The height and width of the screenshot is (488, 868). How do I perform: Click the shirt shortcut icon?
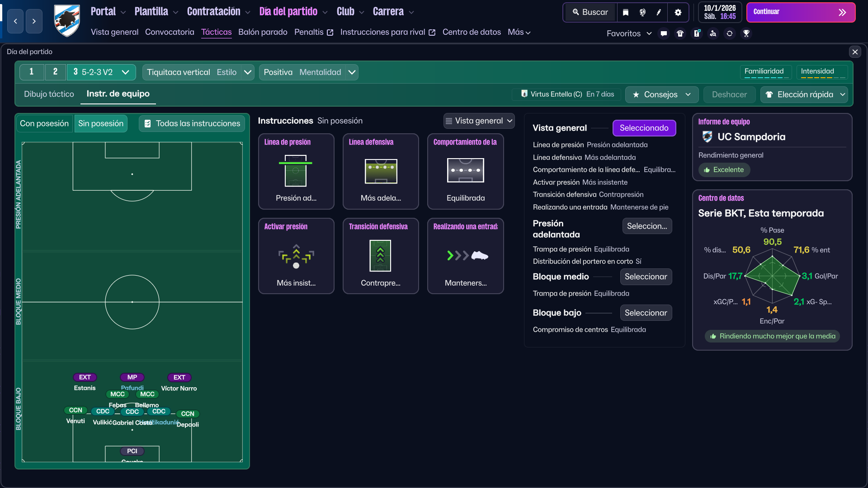pyautogui.click(x=680, y=33)
